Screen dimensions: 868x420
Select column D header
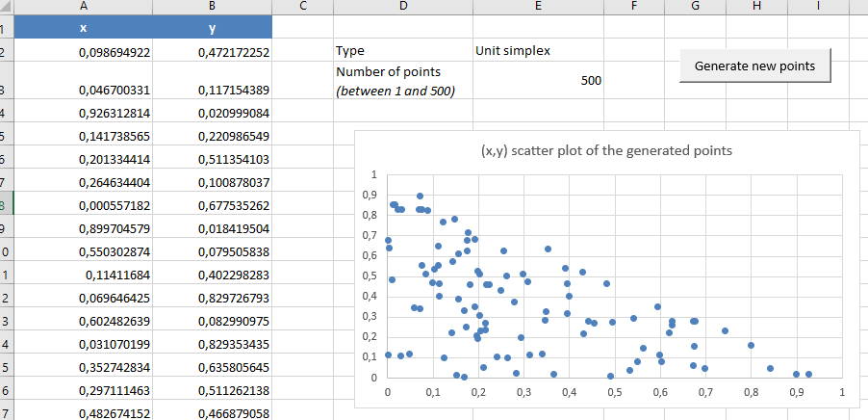tap(403, 6)
